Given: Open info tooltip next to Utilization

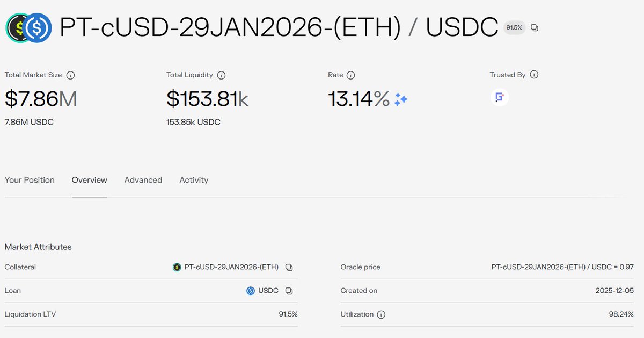Looking at the screenshot, I should click(x=381, y=314).
